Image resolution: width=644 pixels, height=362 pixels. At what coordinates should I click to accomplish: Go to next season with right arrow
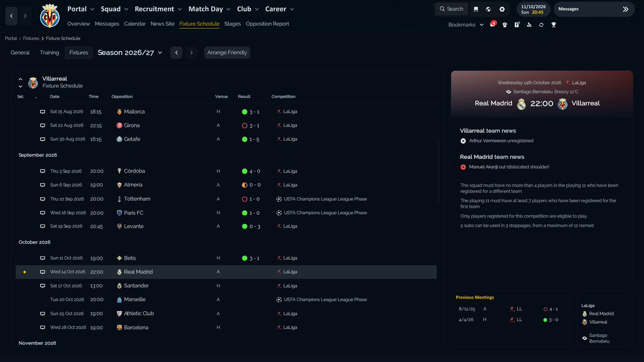[x=192, y=53]
